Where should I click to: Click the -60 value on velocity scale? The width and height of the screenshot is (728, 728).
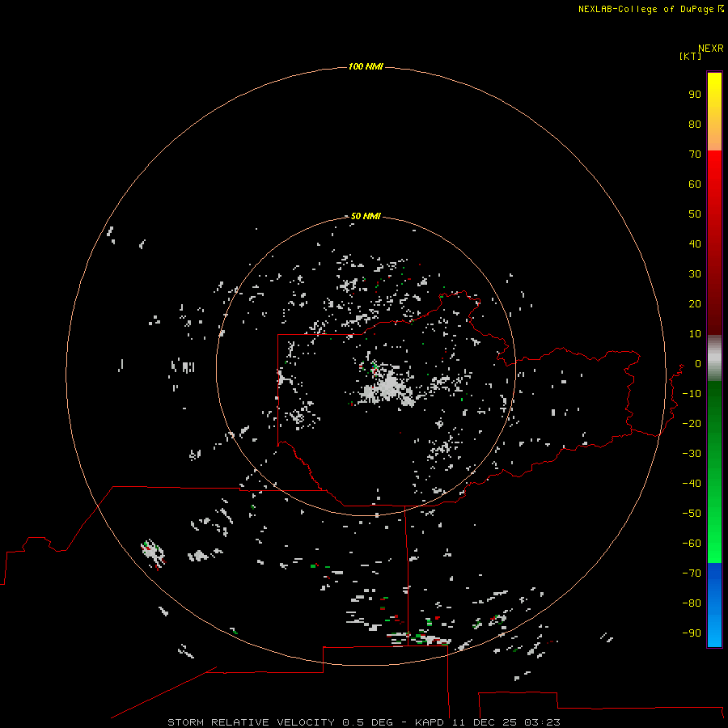[x=692, y=544]
